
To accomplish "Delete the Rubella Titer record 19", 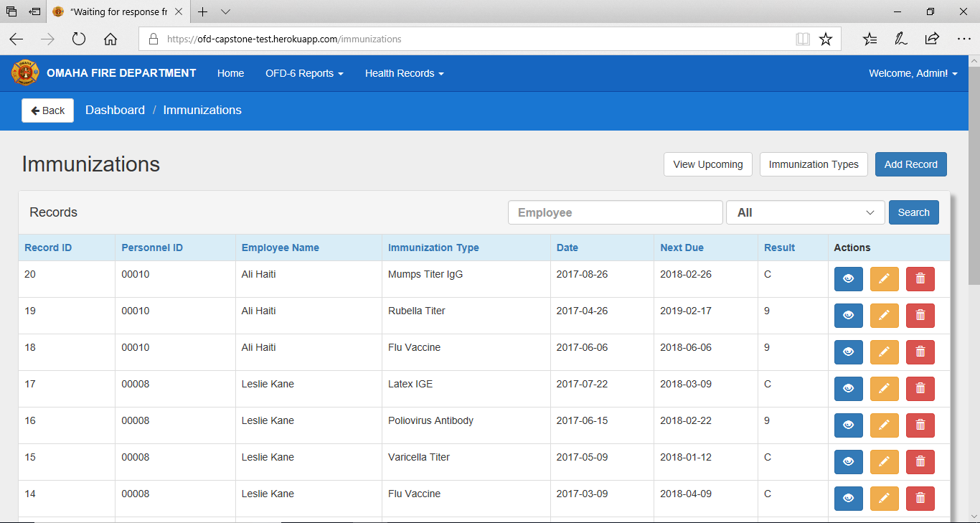I will 920,316.
